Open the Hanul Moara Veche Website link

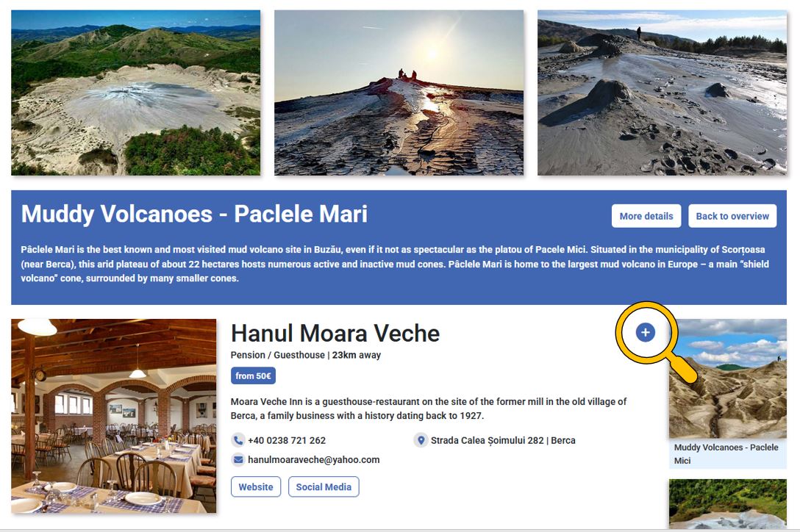[x=256, y=486]
